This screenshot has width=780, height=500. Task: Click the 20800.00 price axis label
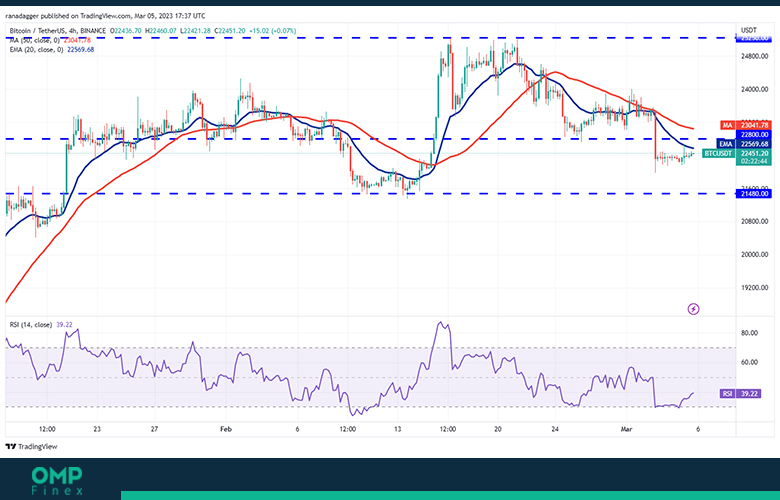tap(754, 221)
